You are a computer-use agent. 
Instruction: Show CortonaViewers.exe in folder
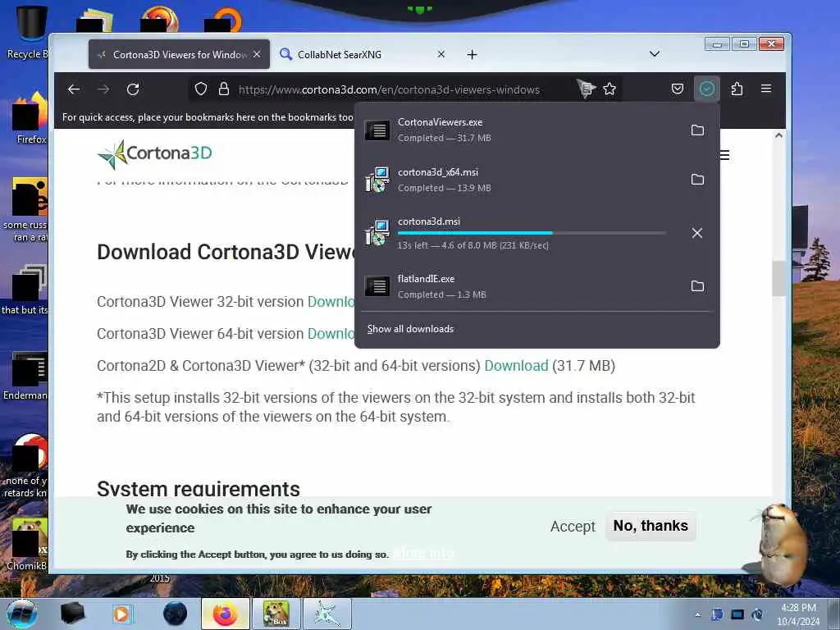pyautogui.click(x=697, y=130)
